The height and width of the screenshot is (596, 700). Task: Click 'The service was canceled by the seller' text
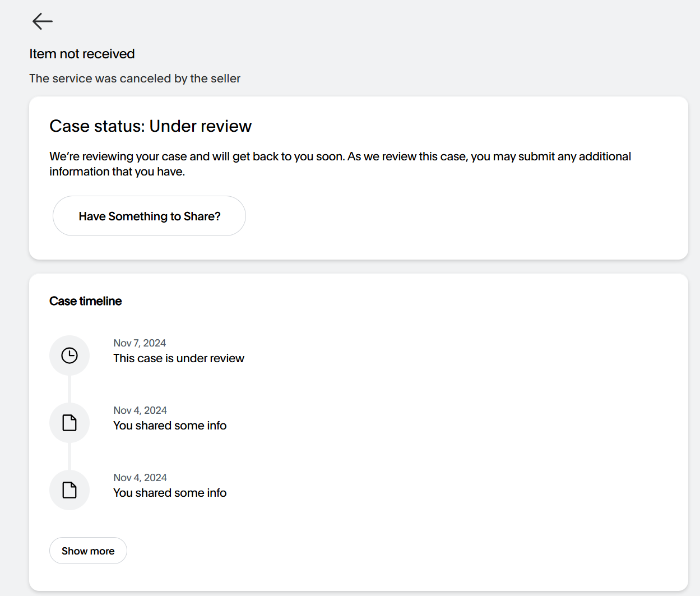tap(135, 78)
